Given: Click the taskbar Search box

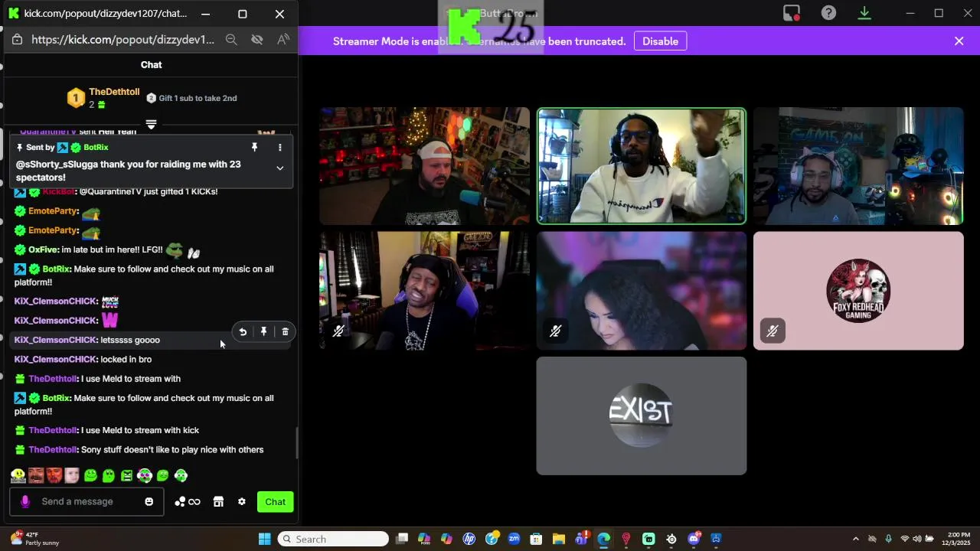Looking at the screenshot, I should pos(333,539).
